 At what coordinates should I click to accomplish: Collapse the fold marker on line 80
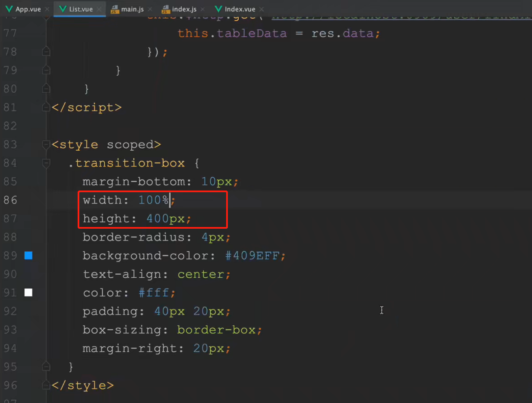[x=46, y=89]
